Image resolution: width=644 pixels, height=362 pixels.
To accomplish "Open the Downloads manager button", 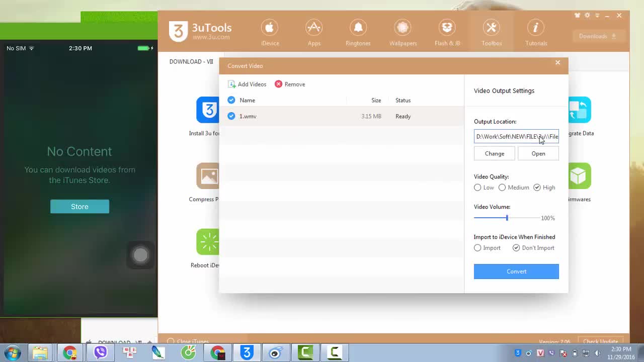I will point(598,36).
